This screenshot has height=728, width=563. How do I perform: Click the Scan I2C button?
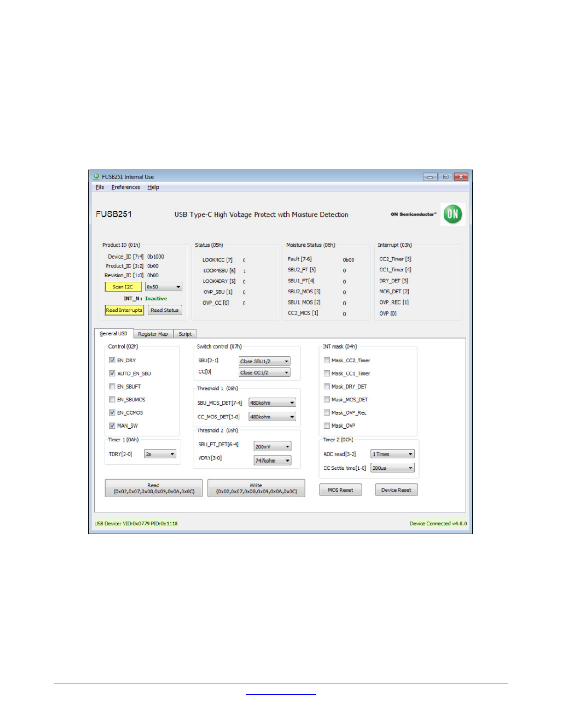(x=123, y=287)
